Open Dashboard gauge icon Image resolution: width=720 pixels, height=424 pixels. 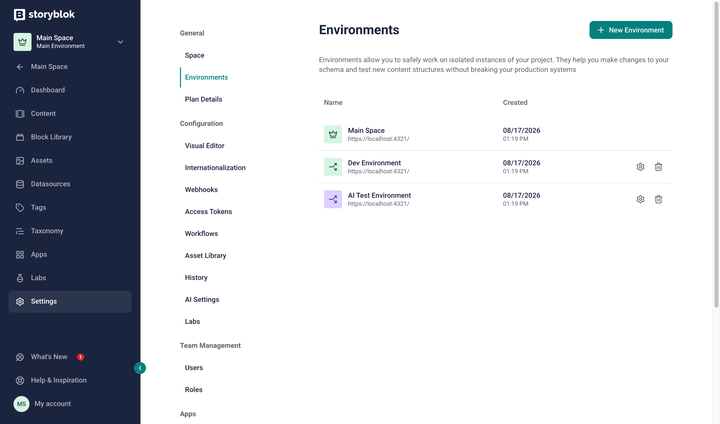pyautogui.click(x=20, y=90)
